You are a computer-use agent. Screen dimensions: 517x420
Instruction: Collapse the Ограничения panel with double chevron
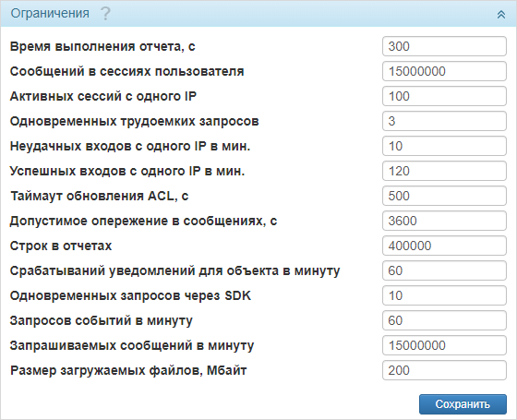(500, 14)
